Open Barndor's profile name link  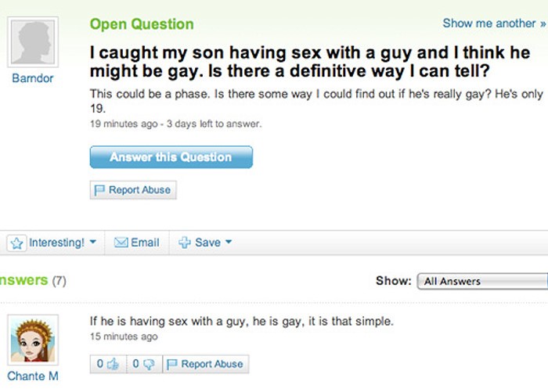(33, 78)
